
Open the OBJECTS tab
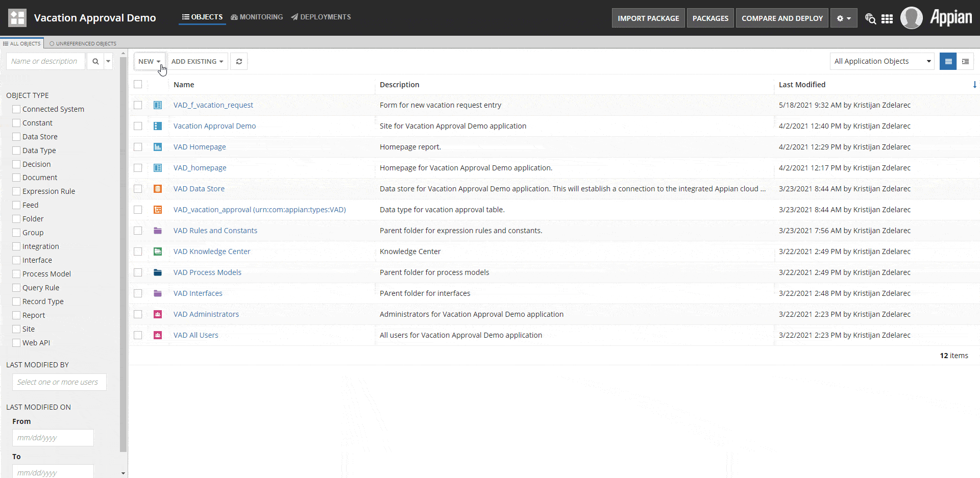tap(203, 17)
